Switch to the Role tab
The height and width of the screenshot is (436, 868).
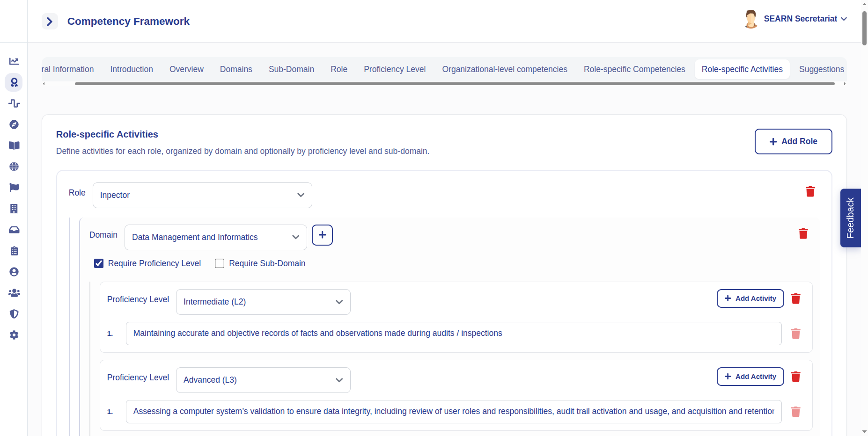339,69
